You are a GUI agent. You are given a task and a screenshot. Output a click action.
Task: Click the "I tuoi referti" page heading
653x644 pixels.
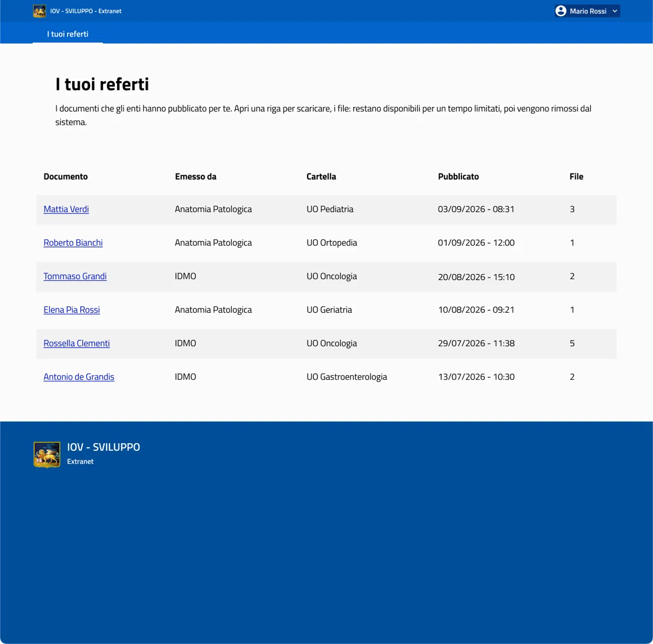[x=102, y=84]
